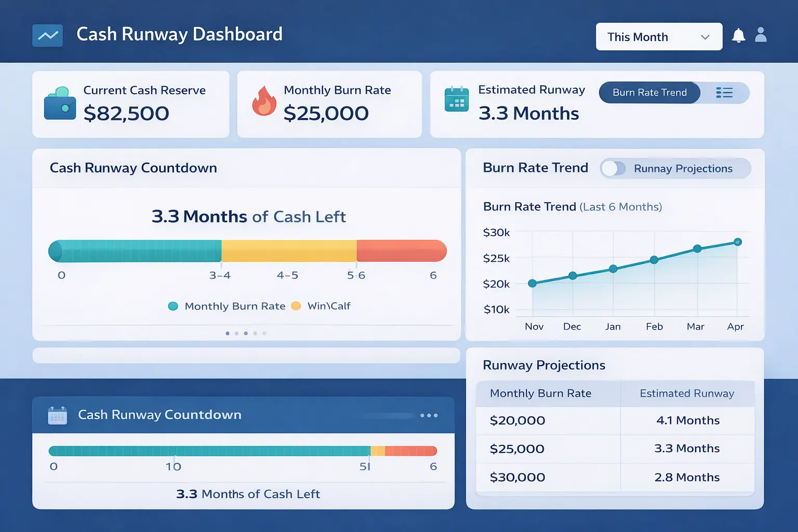Click the Runway Projections panel title
This screenshot has height=532, width=798.
click(544, 365)
